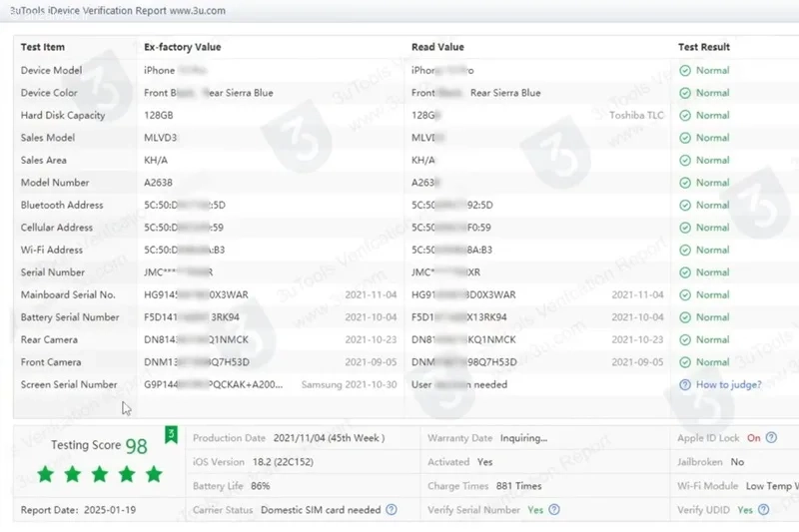This screenshot has height=532, width=799.
Task: Click the third green rating star
Action: tap(99, 474)
